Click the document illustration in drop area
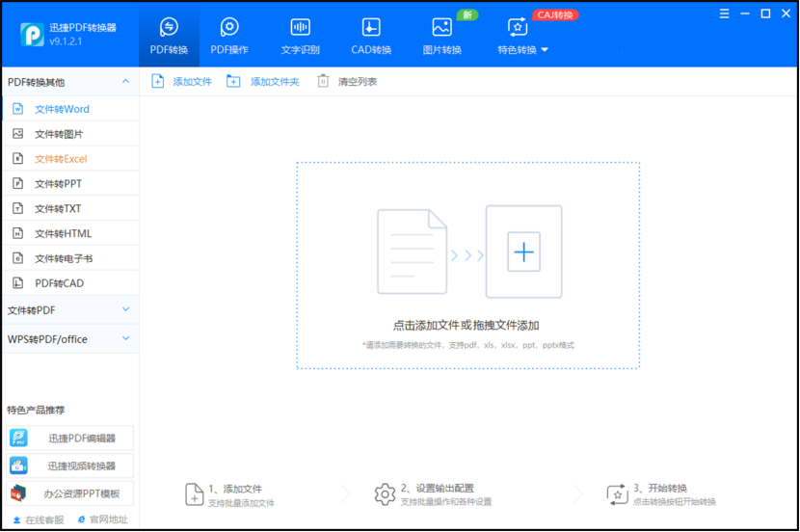The height and width of the screenshot is (532, 800). pos(412,252)
